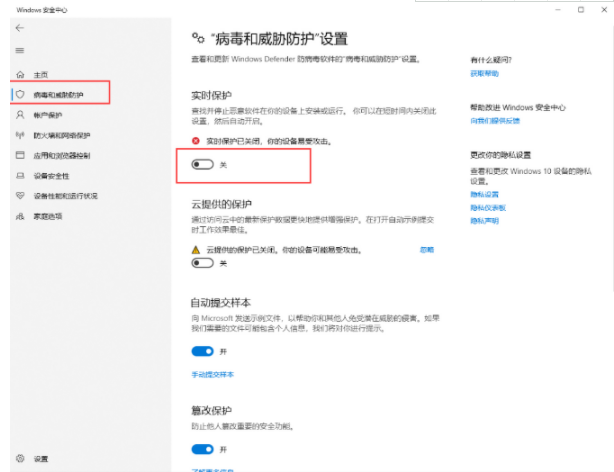Click the 忽略 link beside cloud warning
Screen dimensions: 614x472
(x=427, y=248)
